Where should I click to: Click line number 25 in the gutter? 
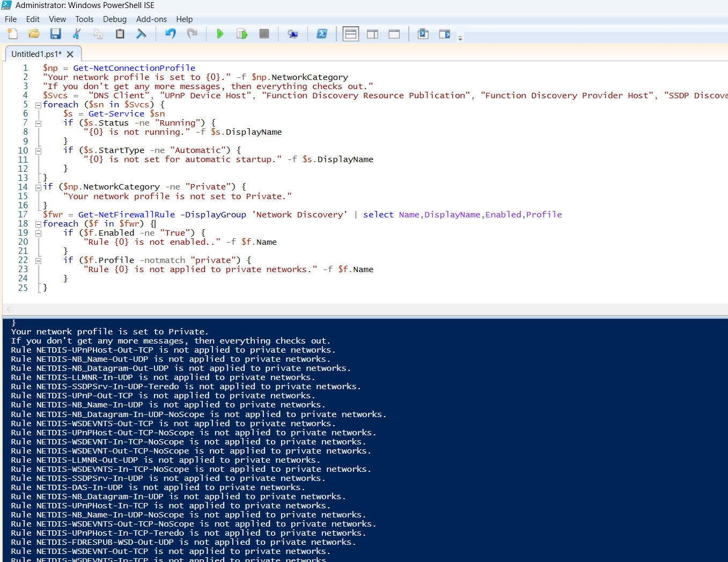(23, 288)
